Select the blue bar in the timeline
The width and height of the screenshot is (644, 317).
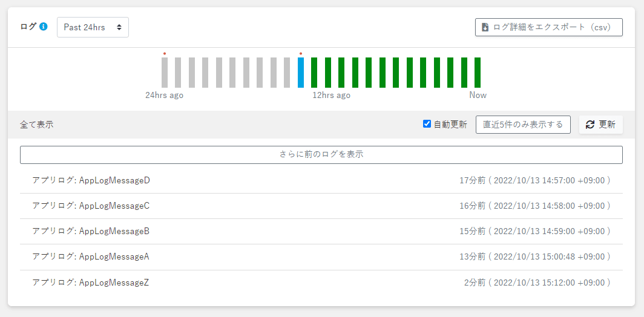(x=301, y=73)
